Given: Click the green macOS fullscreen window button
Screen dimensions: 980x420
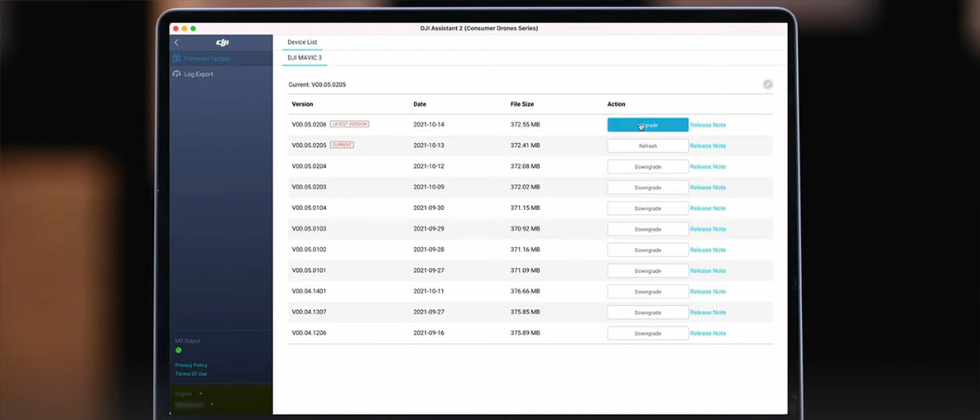Looking at the screenshot, I should 194,28.
